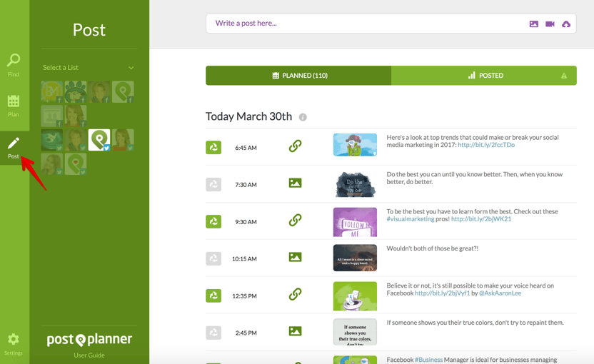
Task: Click the 9:30 AM scheduled time
Action: [x=246, y=222]
